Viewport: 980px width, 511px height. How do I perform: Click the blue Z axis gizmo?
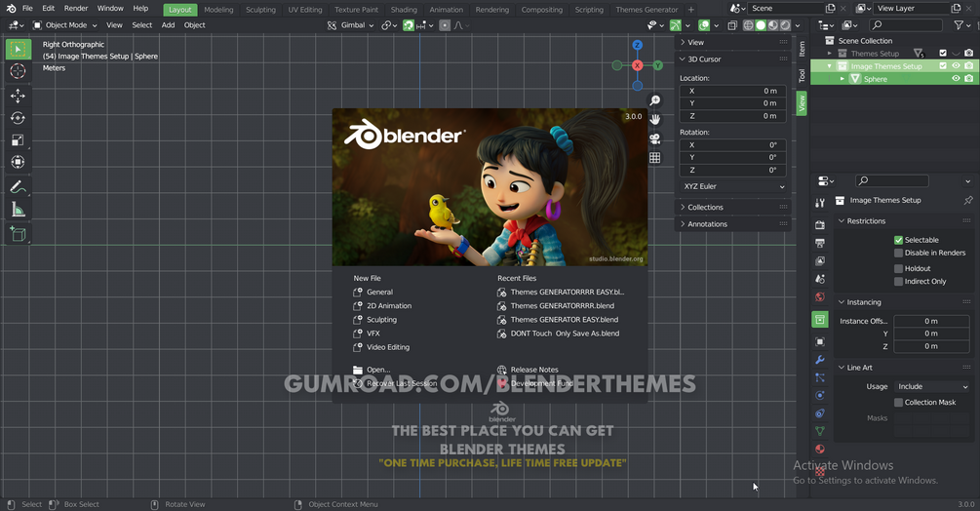click(x=637, y=45)
